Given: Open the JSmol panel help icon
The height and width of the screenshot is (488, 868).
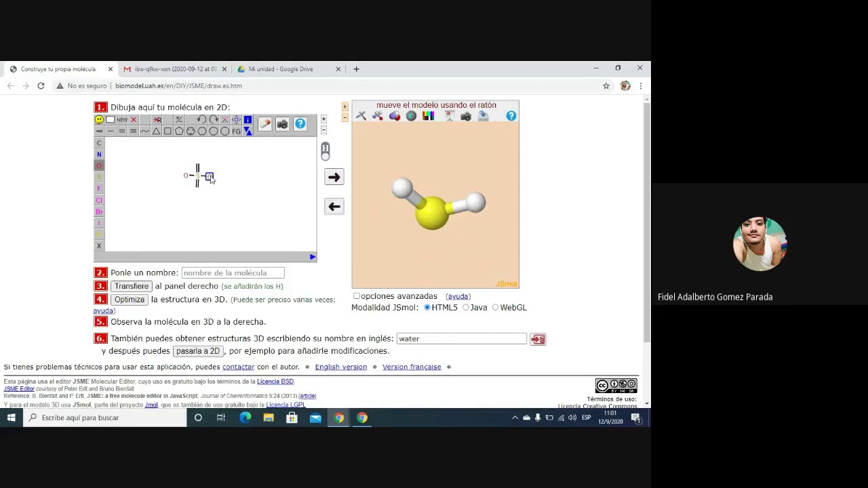Looking at the screenshot, I should pos(511,116).
